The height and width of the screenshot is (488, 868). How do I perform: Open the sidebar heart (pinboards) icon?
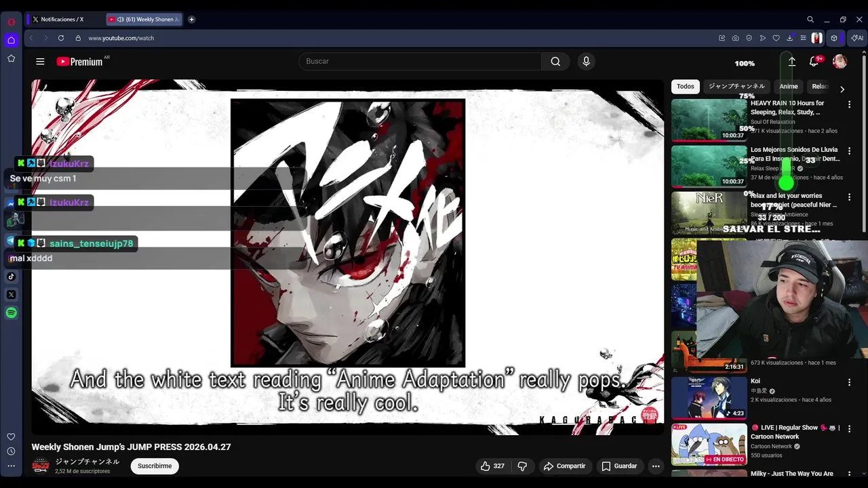[11, 436]
